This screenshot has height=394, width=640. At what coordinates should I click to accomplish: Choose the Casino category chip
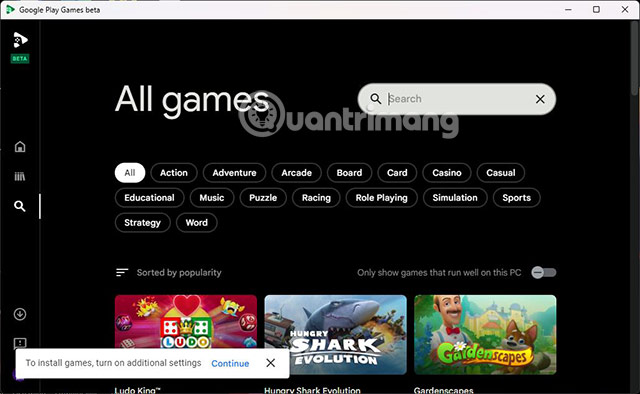(x=447, y=173)
